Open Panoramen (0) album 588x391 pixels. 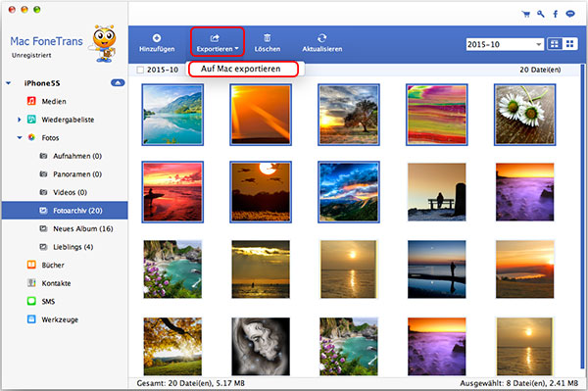point(76,174)
